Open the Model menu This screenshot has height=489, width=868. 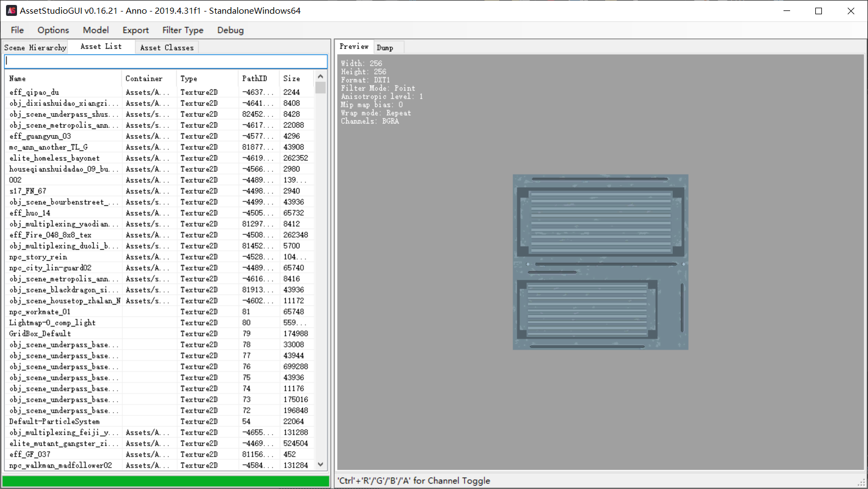(x=95, y=30)
